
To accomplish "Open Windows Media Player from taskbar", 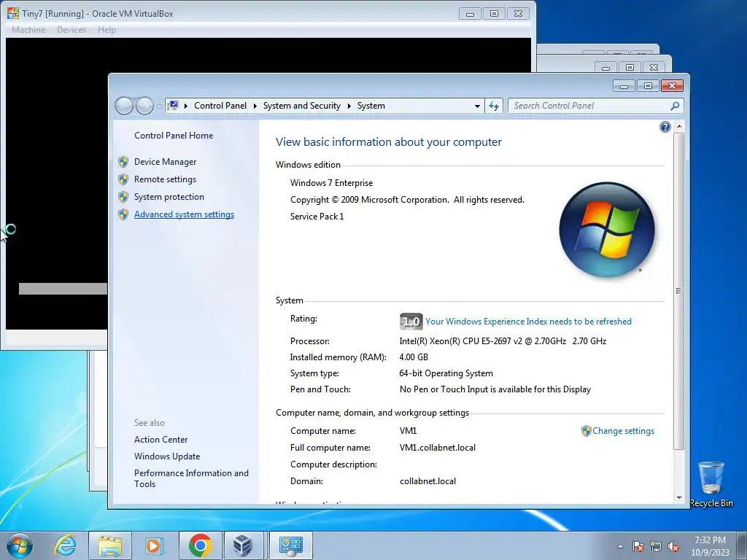I will click(153, 545).
